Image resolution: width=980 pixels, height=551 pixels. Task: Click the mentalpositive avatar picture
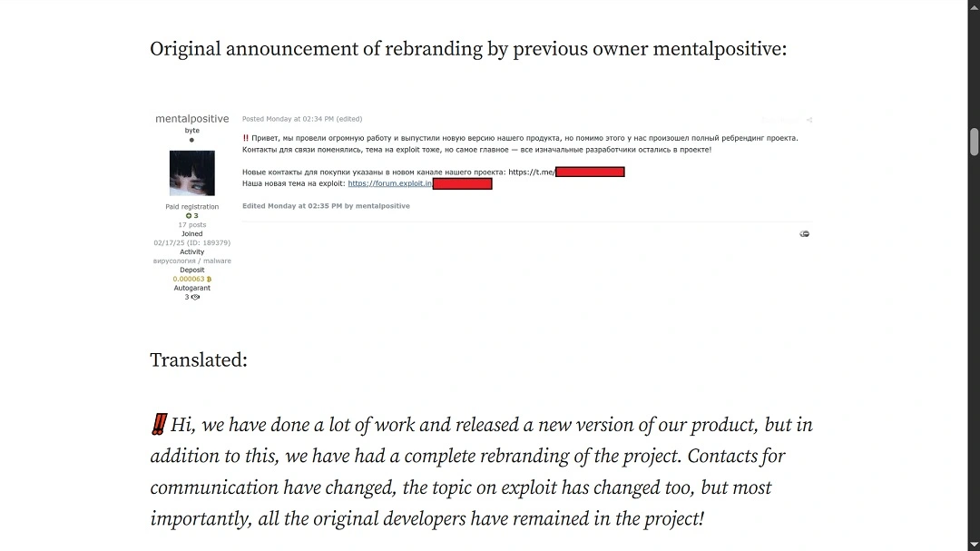point(192,173)
